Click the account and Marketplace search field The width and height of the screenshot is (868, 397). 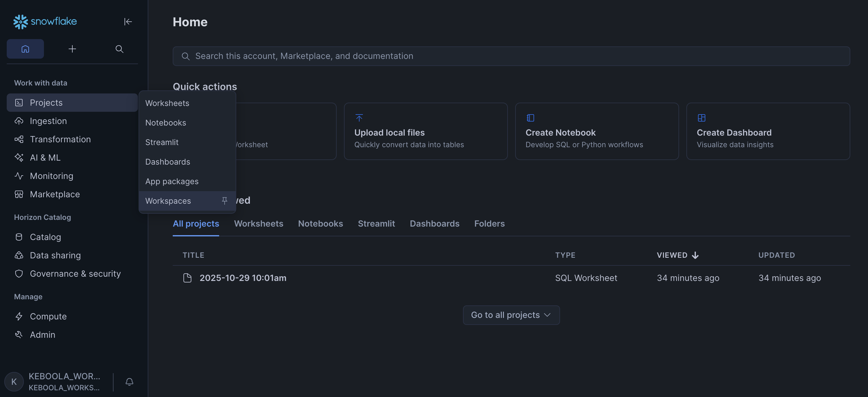[511, 56]
